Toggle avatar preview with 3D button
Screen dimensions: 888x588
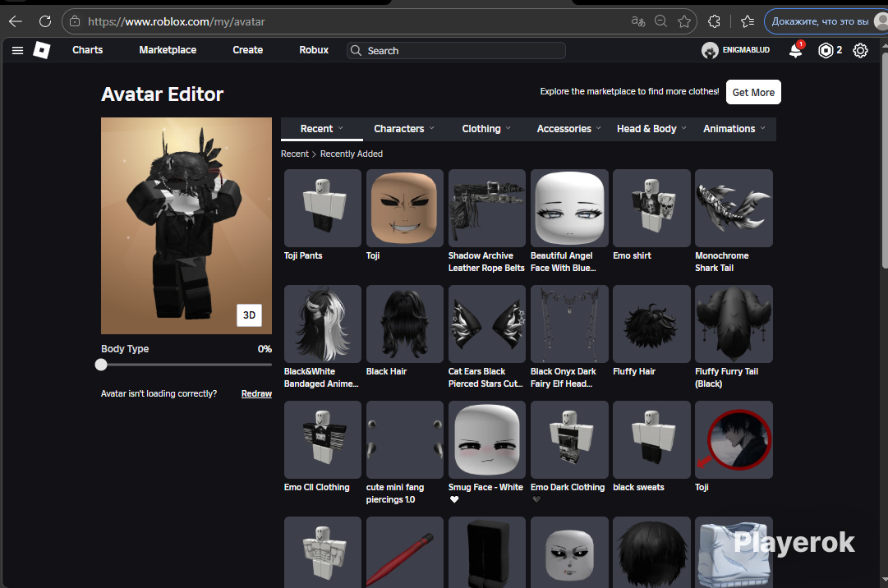pyautogui.click(x=249, y=315)
